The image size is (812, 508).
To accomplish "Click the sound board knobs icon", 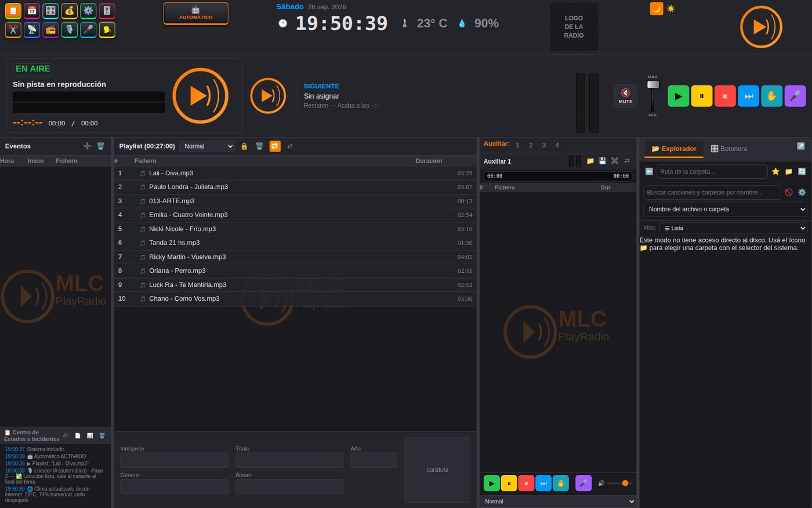I will [50, 10].
